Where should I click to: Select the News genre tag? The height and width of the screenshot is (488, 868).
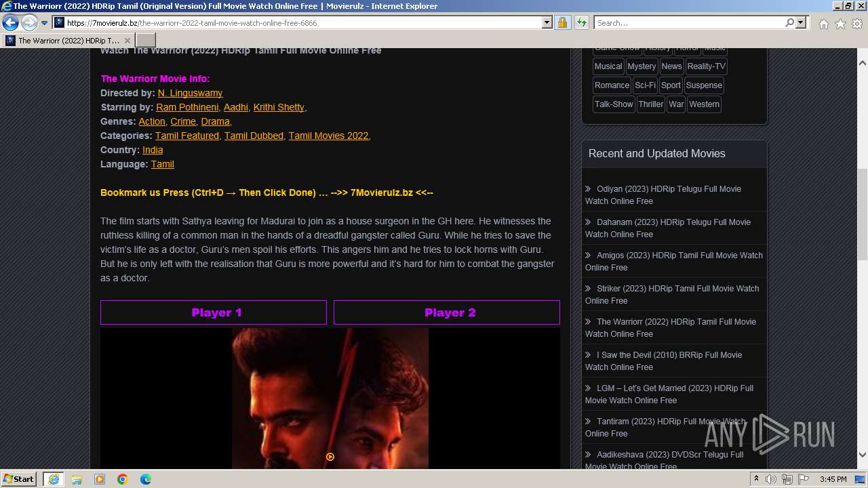click(x=671, y=66)
